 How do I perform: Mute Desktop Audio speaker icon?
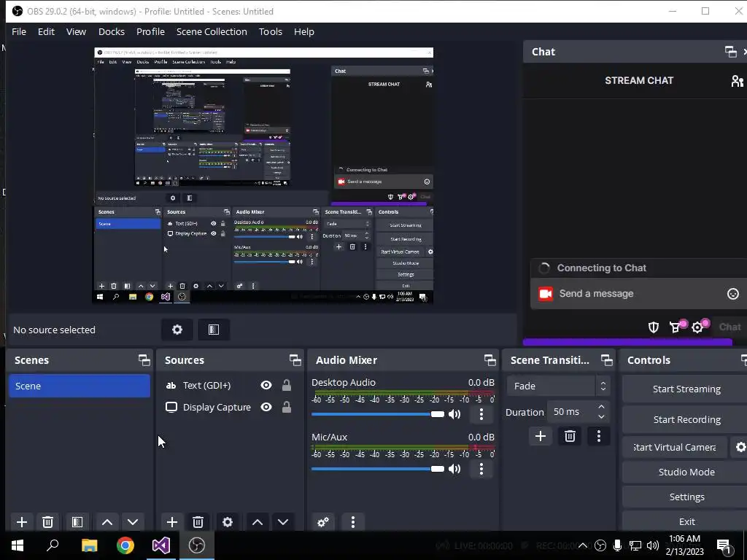[x=454, y=414]
